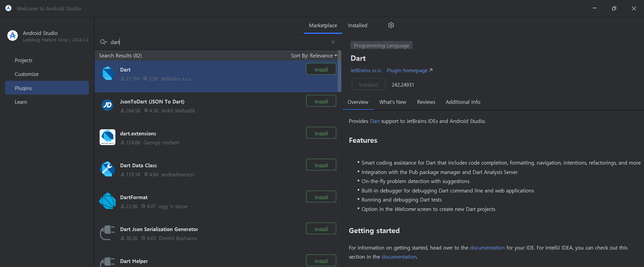Select the DartFormat row title
This screenshot has width=644, height=267.
(134, 197)
